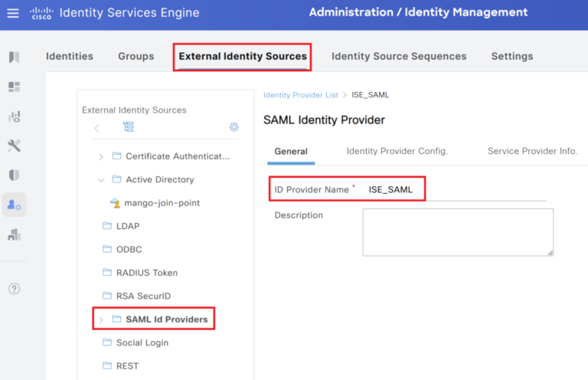Open the Bookmarks sidebar icon
The image size is (588, 380).
(x=14, y=57)
